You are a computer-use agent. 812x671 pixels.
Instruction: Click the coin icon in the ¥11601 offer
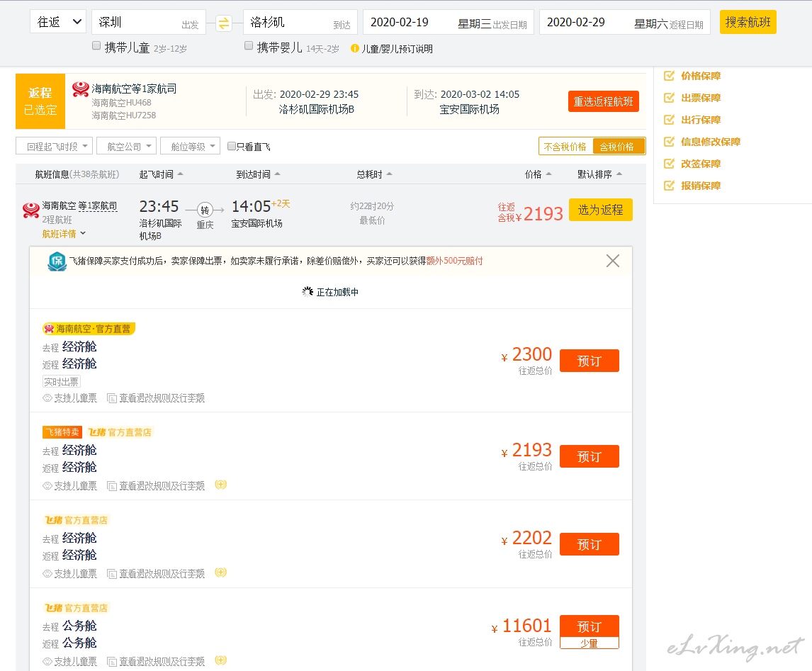click(x=220, y=660)
